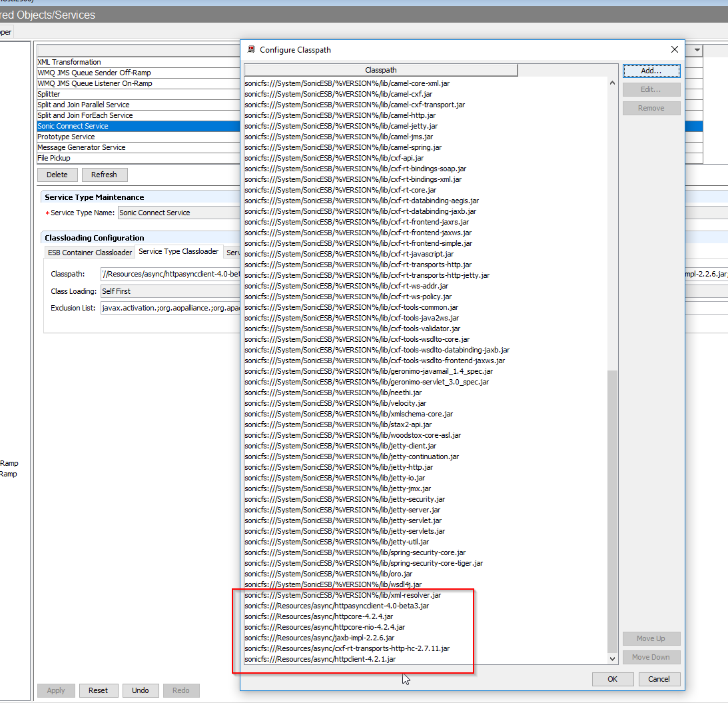Open the dropdown arrow in the services table header
Image resolution: width=728 pixels, height=703 pixels.
click(x=697, y=50)
